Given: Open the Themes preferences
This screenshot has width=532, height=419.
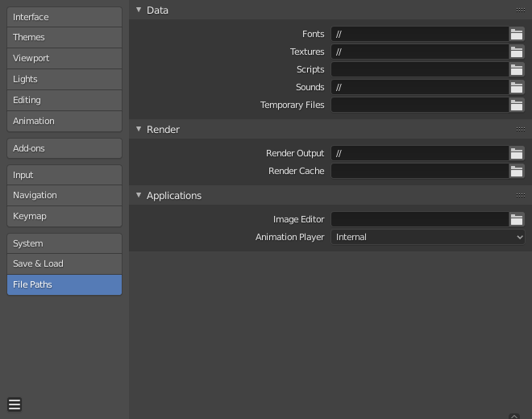Looking at the screenshot, I should [64, 37].
